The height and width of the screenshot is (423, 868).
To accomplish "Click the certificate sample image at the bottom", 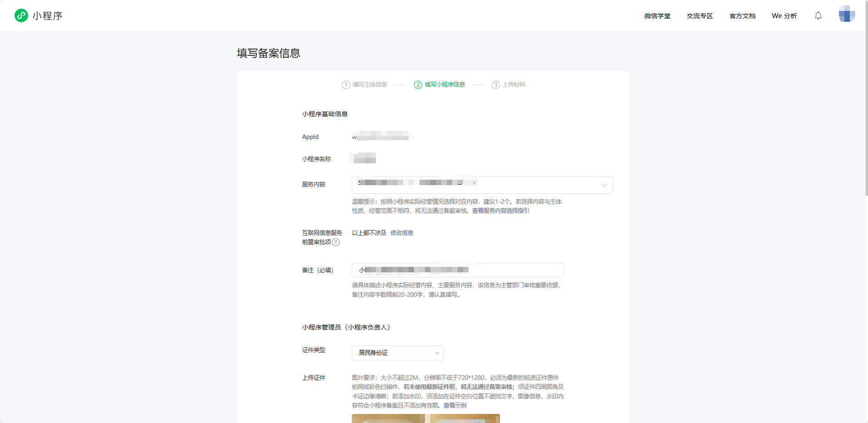I will pyautogui.click(x=425, y=419).
